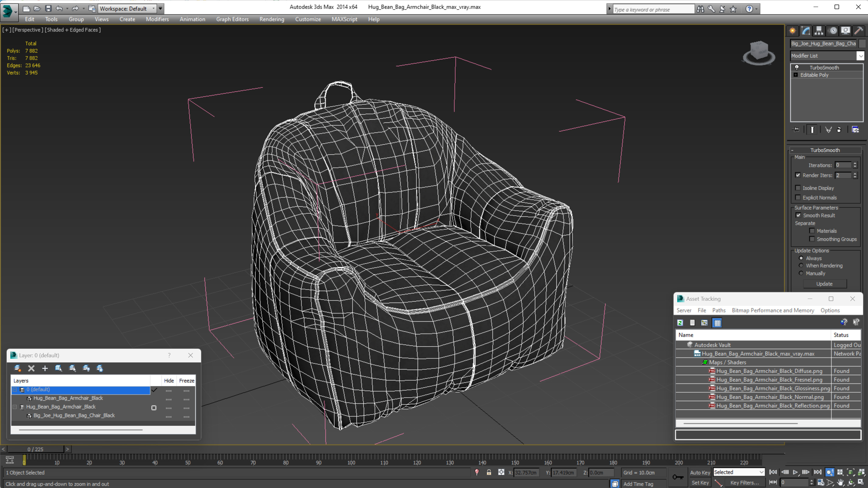Select the When Rendering update option
Screen dimensions: 868x488
click(x=801, y=265)
